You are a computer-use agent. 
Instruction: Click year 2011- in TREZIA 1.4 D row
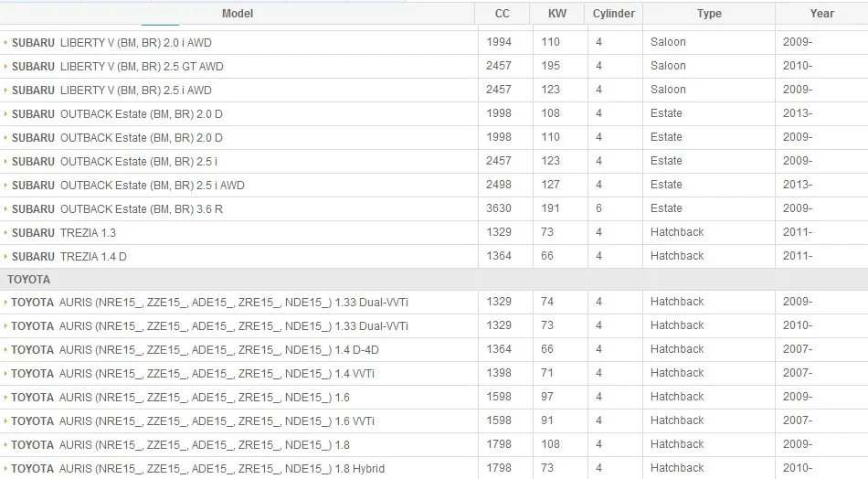click(797, 256)
